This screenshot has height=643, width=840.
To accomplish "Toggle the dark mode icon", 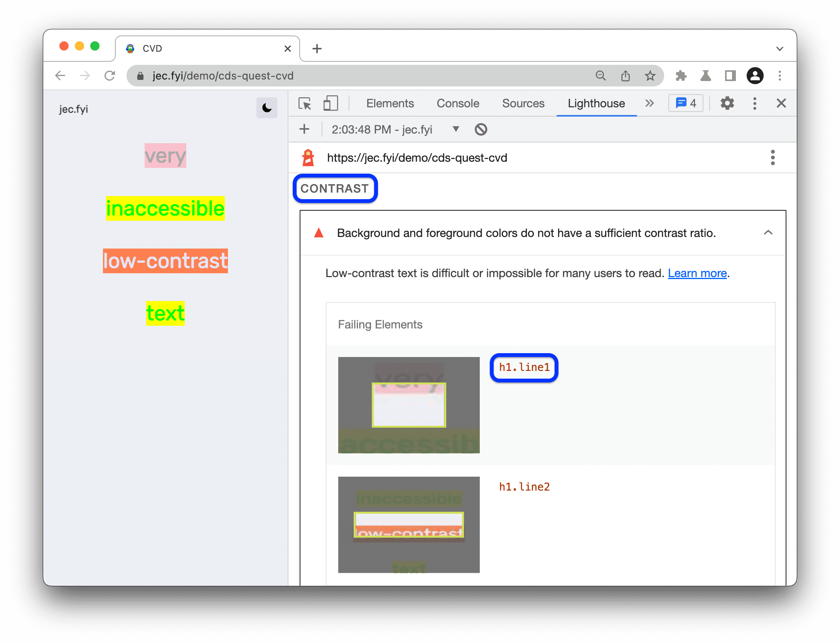I will [x=267, y=110].
